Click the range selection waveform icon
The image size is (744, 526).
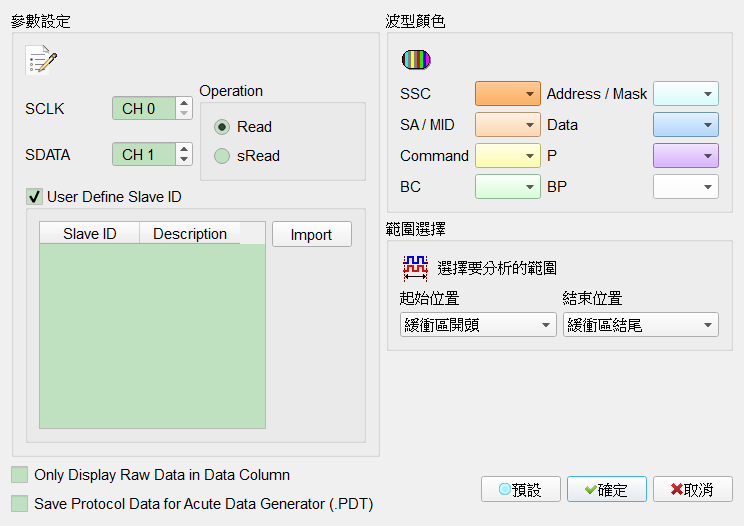click(415, 268)
